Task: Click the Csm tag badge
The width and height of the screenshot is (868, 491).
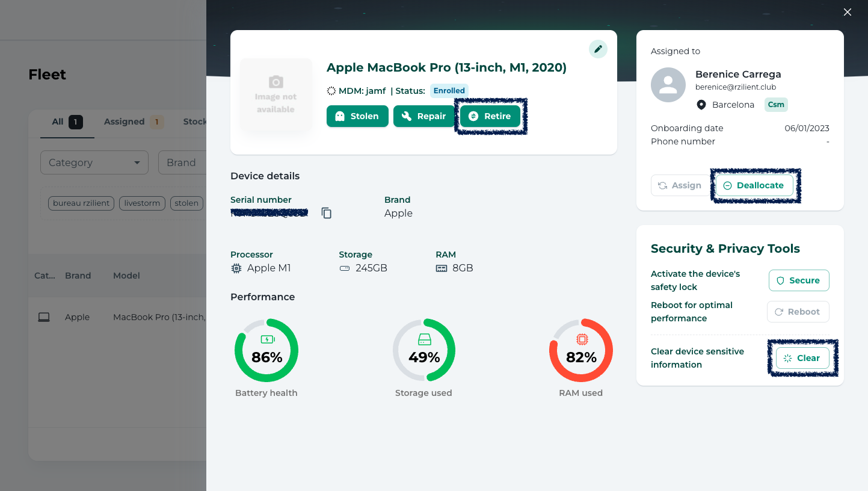Action: 776,105
